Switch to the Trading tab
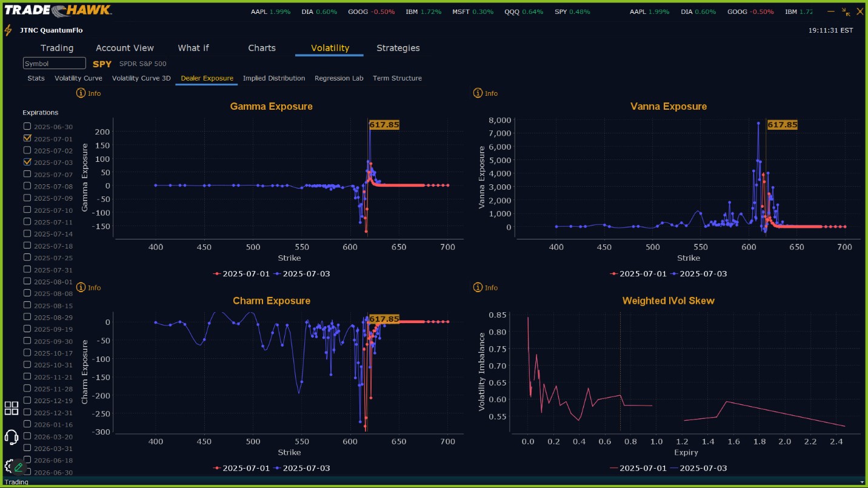The height and width of the screenshot is (488, 868). pyautogui.click(x=57, y=48)
